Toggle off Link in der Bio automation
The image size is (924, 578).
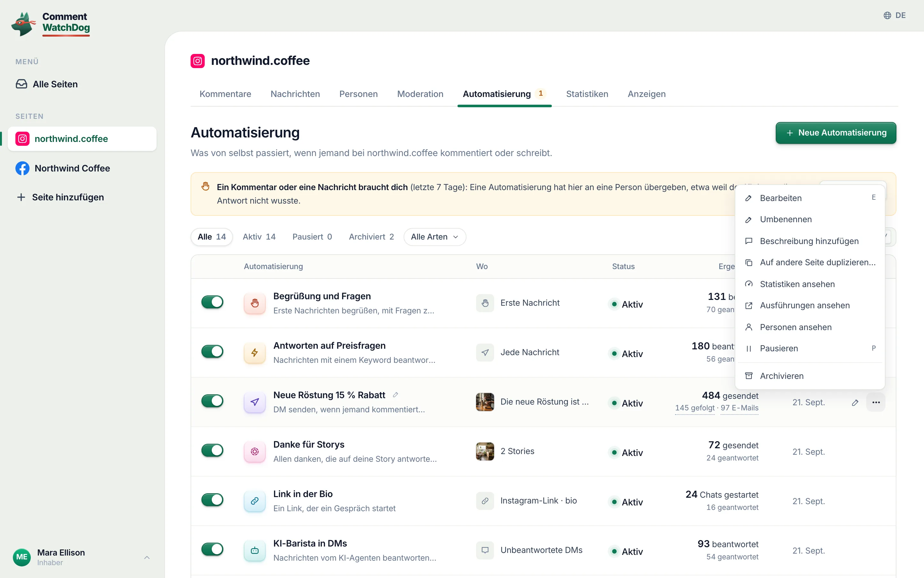click(212, 500)
